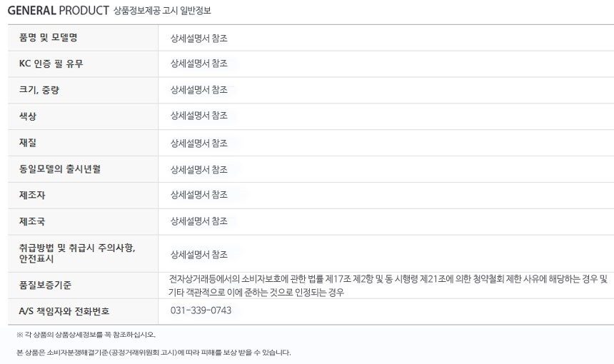The width and height of the screenshot is (614, 364).
Task: Select the 품명 및 모델명 row label
Action: coord(48,37)
